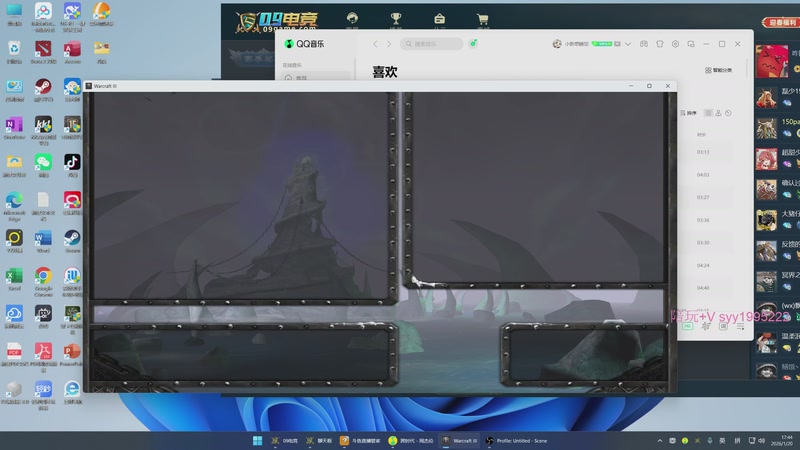Open the smart classification button in QQ Music

[718, 70]
